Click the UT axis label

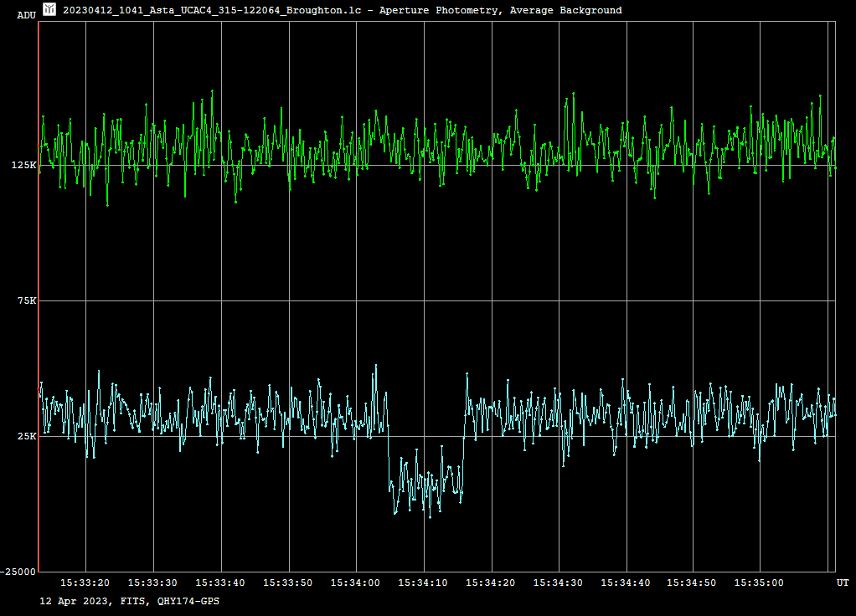click(843, 583)
